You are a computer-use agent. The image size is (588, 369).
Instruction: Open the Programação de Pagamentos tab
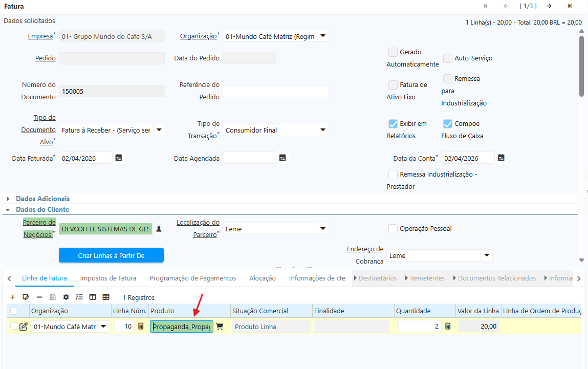tap(192, 278)
